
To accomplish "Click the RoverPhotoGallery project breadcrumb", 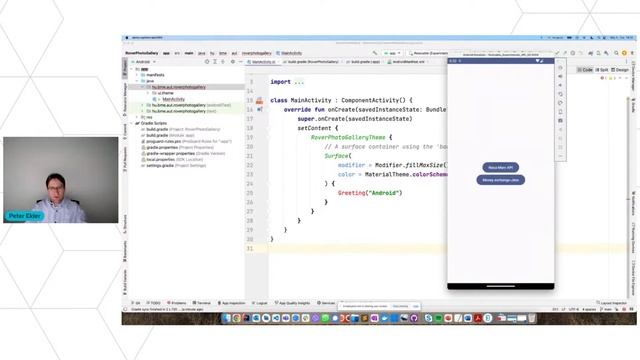I will coord(142,53).
